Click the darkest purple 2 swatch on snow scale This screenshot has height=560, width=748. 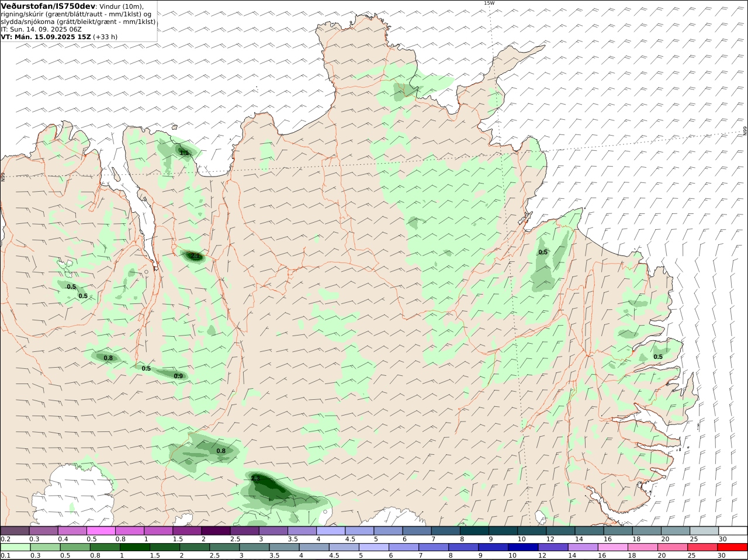216,531
